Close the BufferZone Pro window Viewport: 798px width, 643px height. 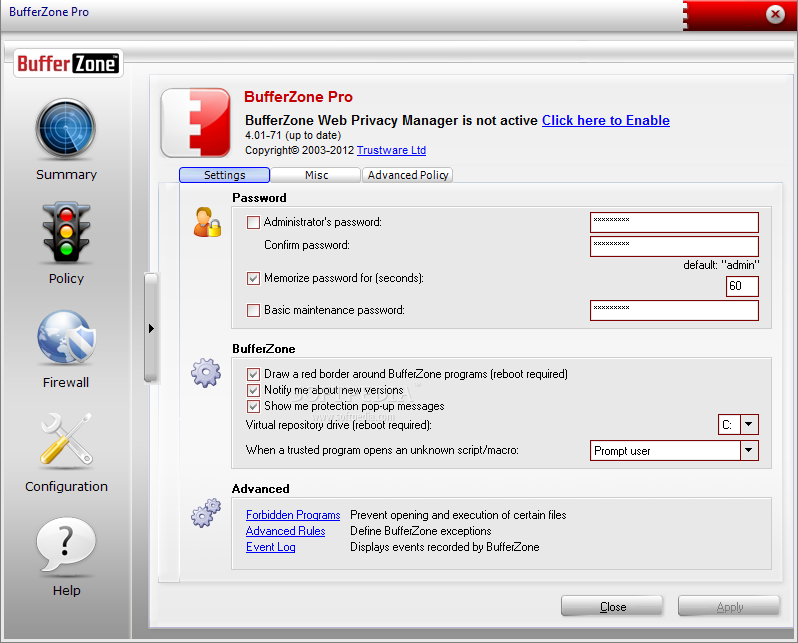pos(775,14)
